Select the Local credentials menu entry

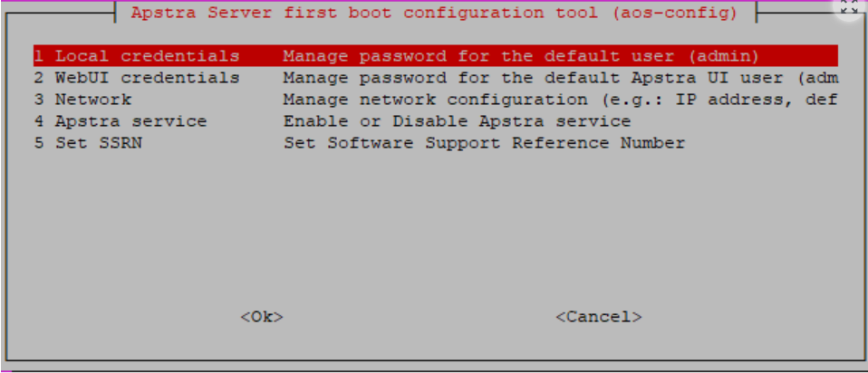147,56
